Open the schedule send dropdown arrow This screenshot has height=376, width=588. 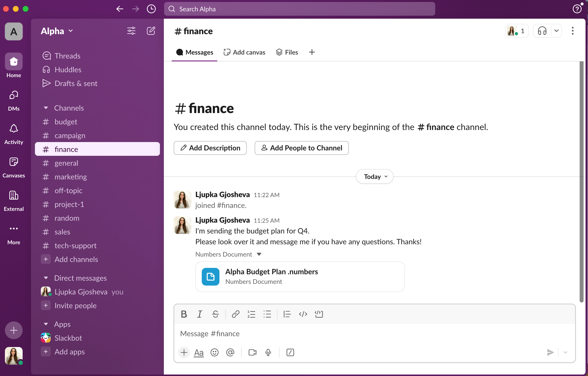[565, 352]
